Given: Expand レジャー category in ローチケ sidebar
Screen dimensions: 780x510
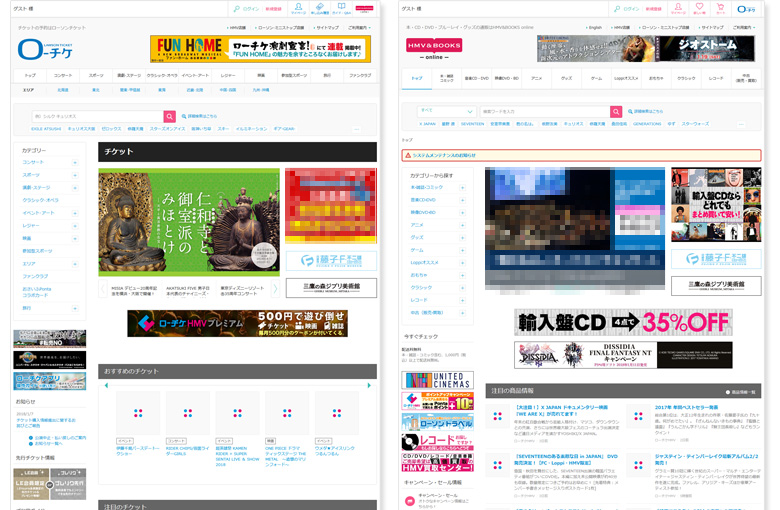Looking at the screenshot, I should (75, 226).
